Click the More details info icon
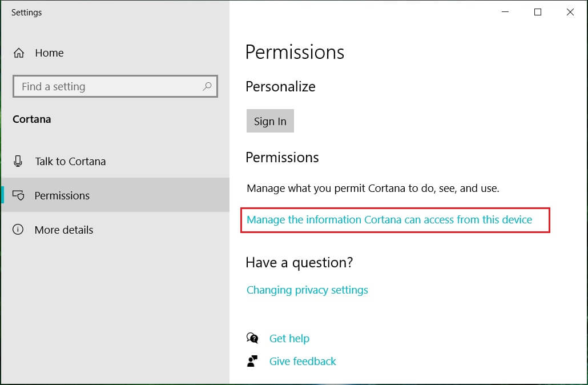The image size is (588, 385). coord(18,230)
